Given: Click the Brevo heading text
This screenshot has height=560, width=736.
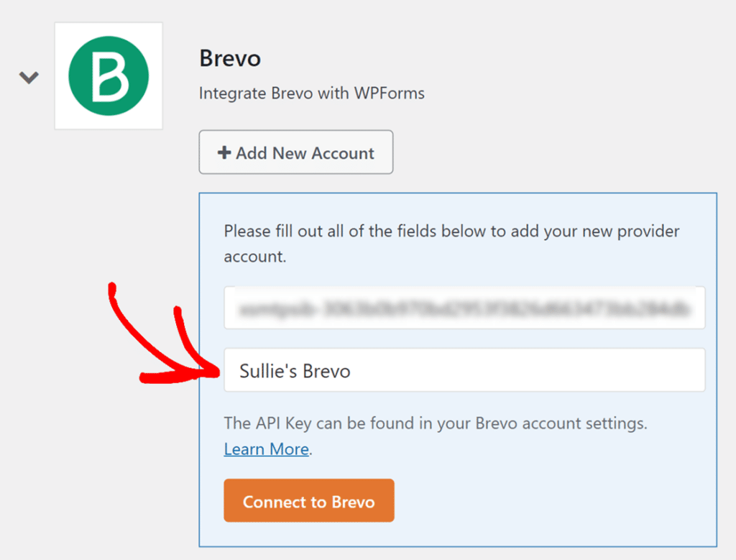Looking at the screenshot, I should click(229, 58).
